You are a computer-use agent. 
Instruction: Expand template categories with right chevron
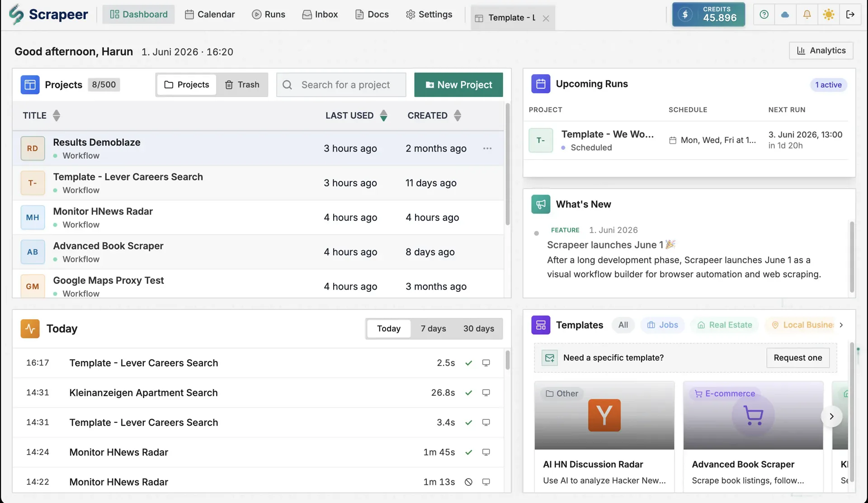coord(841,325)
